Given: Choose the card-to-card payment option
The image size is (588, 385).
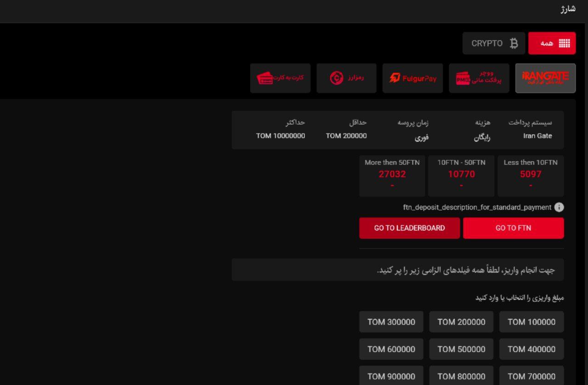Looking at the screenshot, I should (x=280, y=78).
